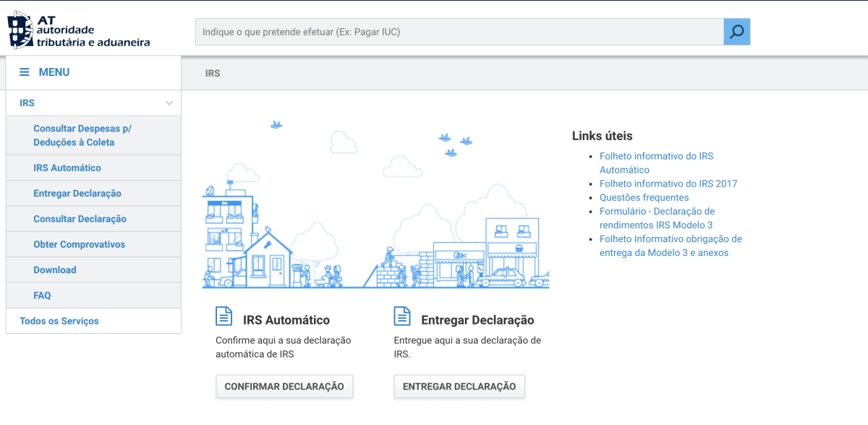
Task: Open the hamburger MENU icon
Action: click(26, 72)
